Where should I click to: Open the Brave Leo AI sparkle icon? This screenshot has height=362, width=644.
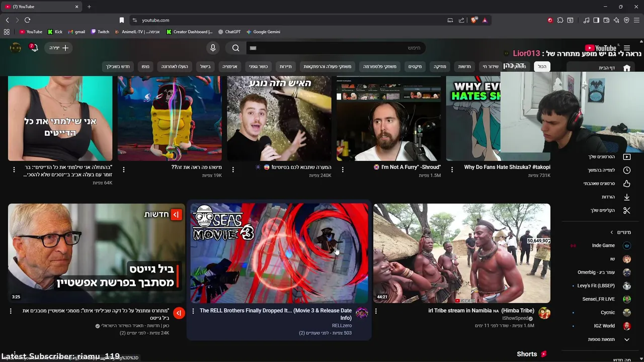[616, 20]
